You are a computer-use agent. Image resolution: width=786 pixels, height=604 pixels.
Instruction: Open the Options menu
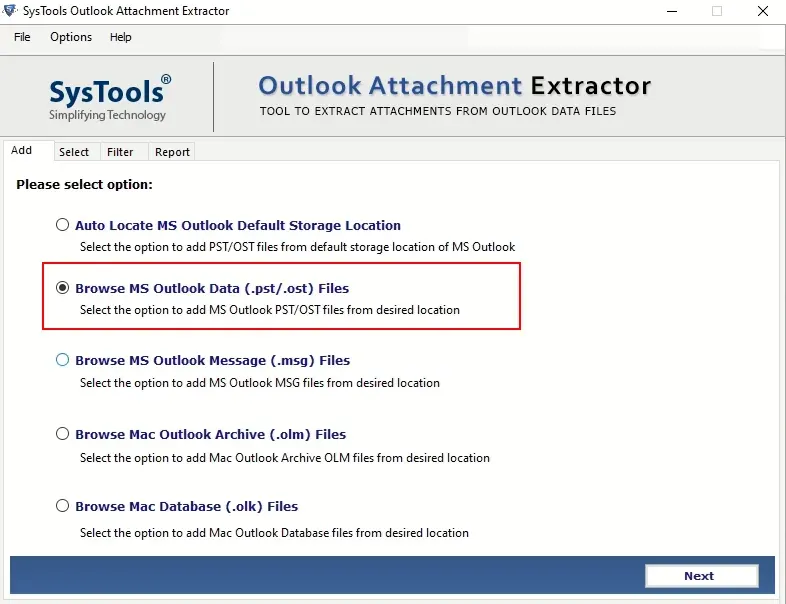71,37
